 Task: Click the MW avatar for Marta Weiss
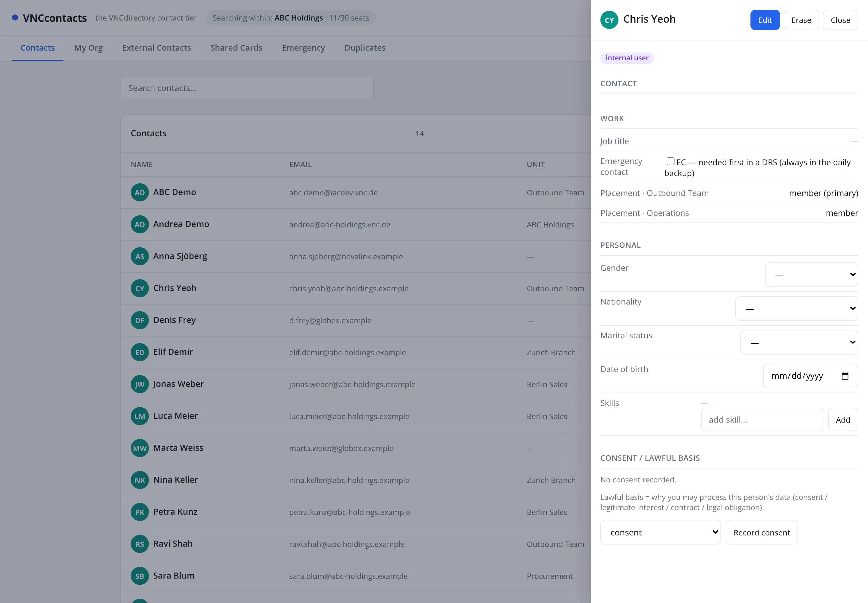(x=139, y=448)
